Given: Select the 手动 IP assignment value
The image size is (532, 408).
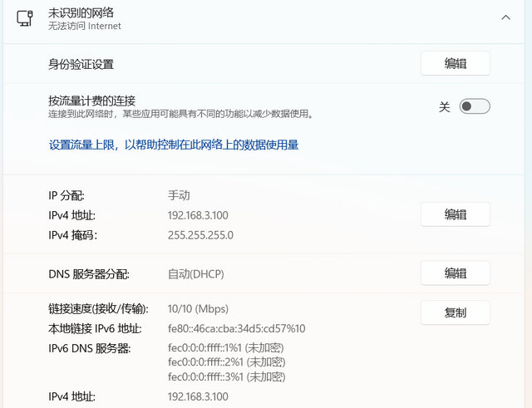Looking at the screenshot, I should coord(179,196).
